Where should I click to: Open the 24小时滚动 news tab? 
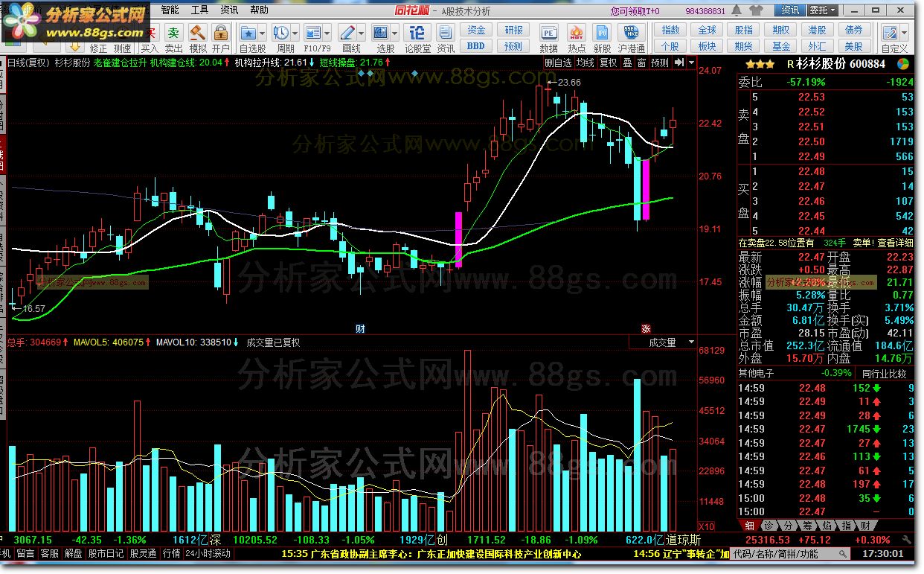tap(208, 554)
